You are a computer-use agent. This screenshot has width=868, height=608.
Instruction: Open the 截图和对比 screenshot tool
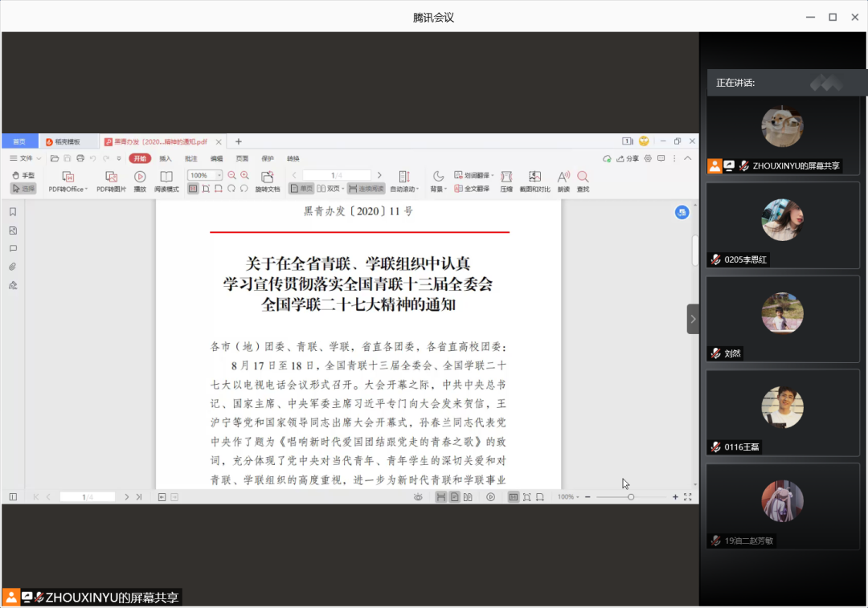pos(534,177)
